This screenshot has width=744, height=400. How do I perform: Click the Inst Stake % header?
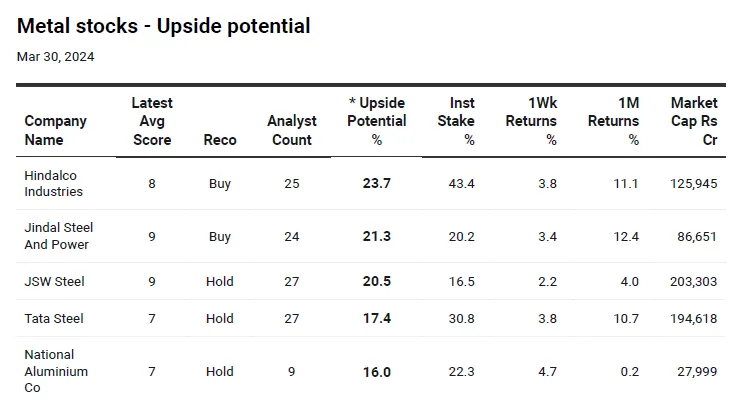pos(456,121)
